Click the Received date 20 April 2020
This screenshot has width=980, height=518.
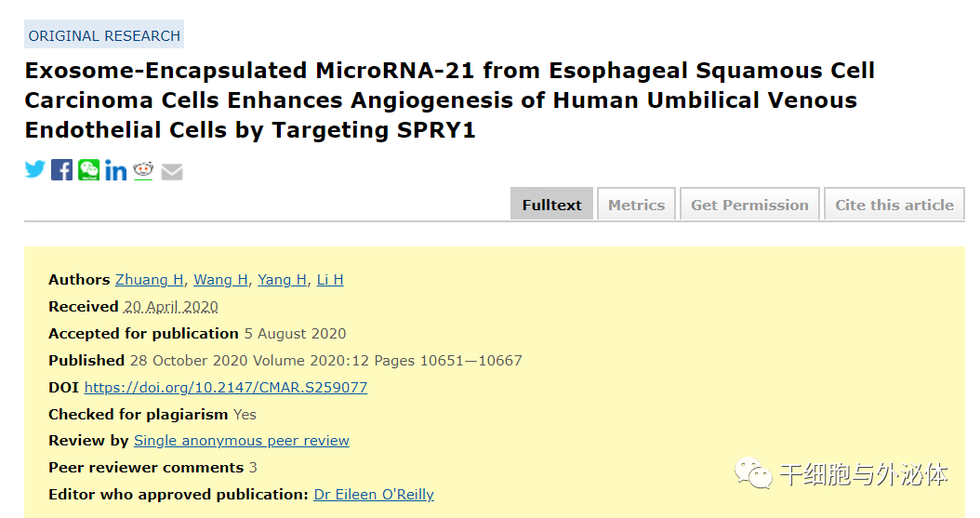(171, 307)
